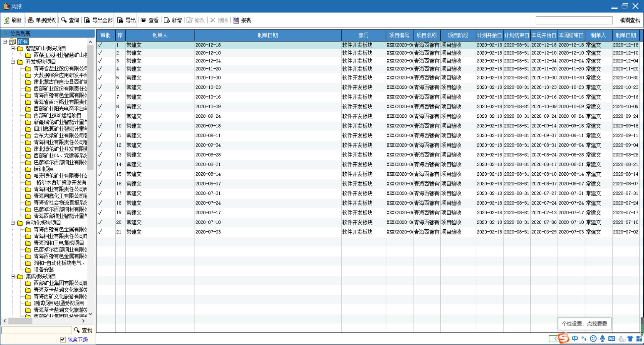Collapse the 开发板块项目 tree node
The image size is (644, 345).
click(13, 62)
